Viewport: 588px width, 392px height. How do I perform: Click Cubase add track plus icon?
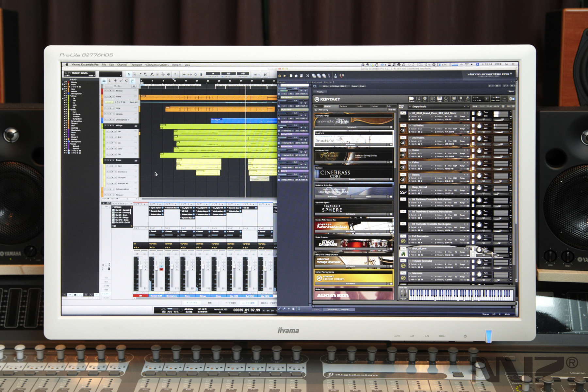[115, 81]
